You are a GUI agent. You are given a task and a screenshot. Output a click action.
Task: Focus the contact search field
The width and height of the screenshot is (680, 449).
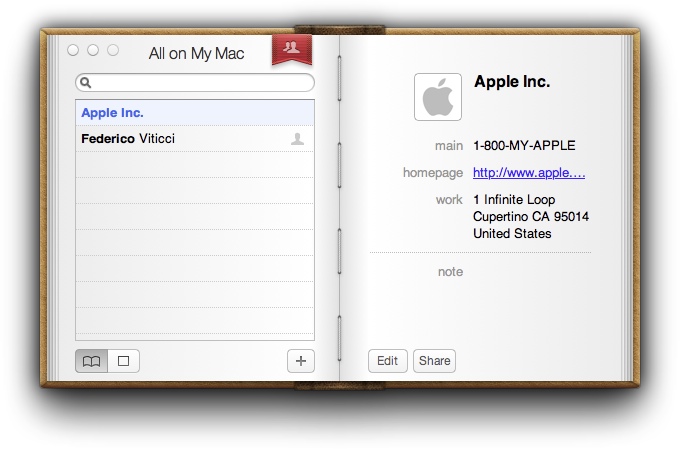click(x=195, y=82)
